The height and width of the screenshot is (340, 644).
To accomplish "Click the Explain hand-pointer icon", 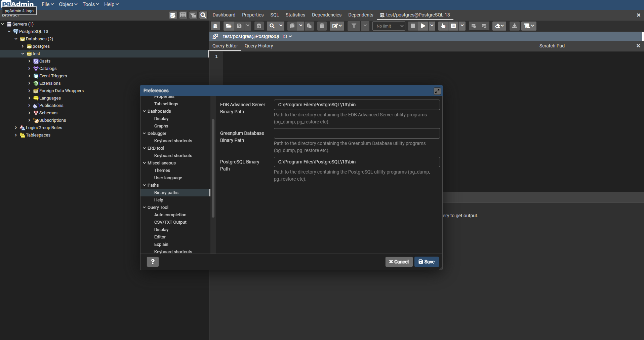I will click(x=443, y=26).
